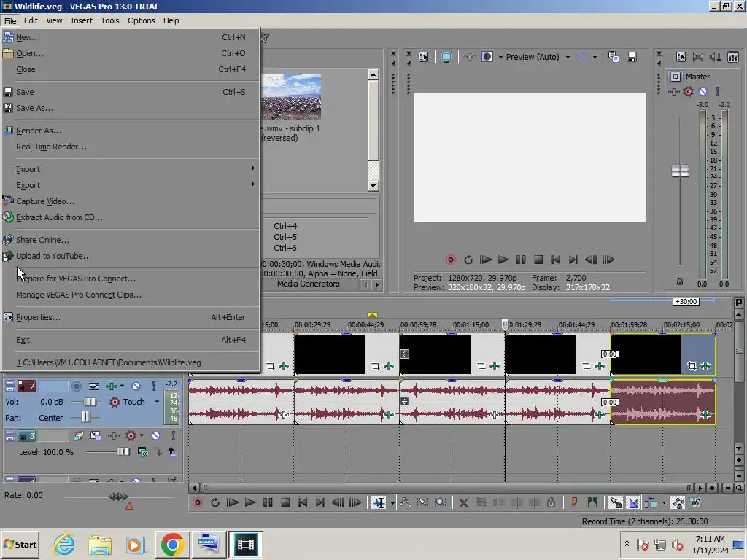
Task: Select the Envelope Edit tool
Action: (406, 503)
